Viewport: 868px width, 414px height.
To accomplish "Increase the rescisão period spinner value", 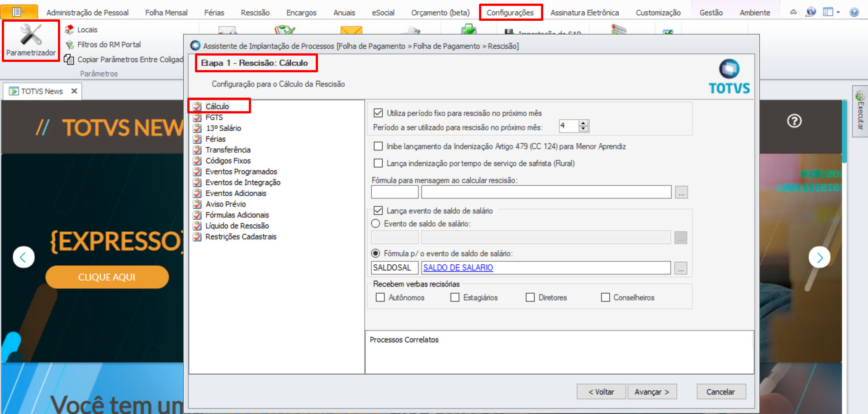I will click(583, 123).
